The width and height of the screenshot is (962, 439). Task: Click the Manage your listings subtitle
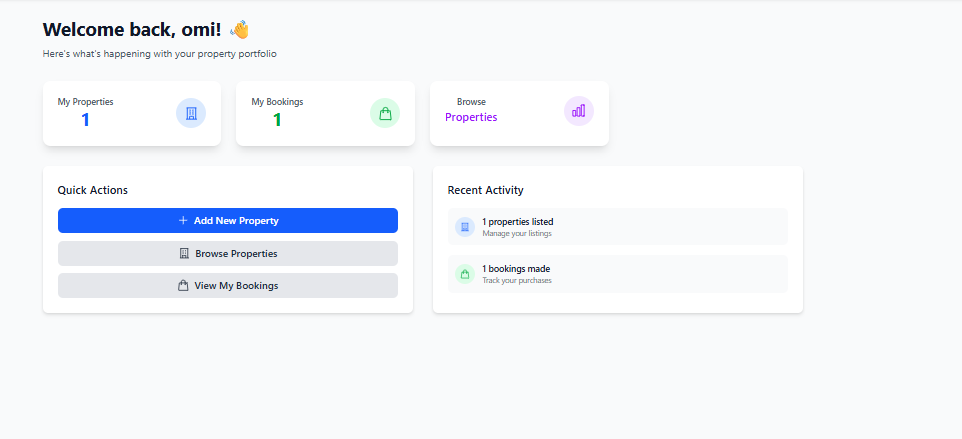(517, 234)
